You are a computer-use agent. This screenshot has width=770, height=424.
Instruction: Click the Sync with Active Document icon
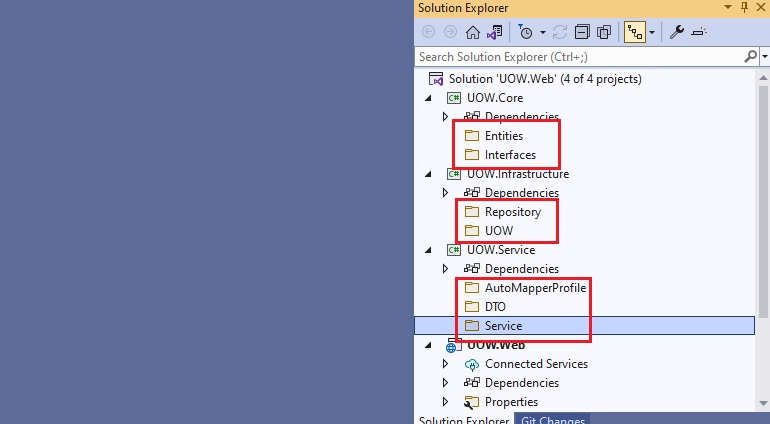coord(560,32)
